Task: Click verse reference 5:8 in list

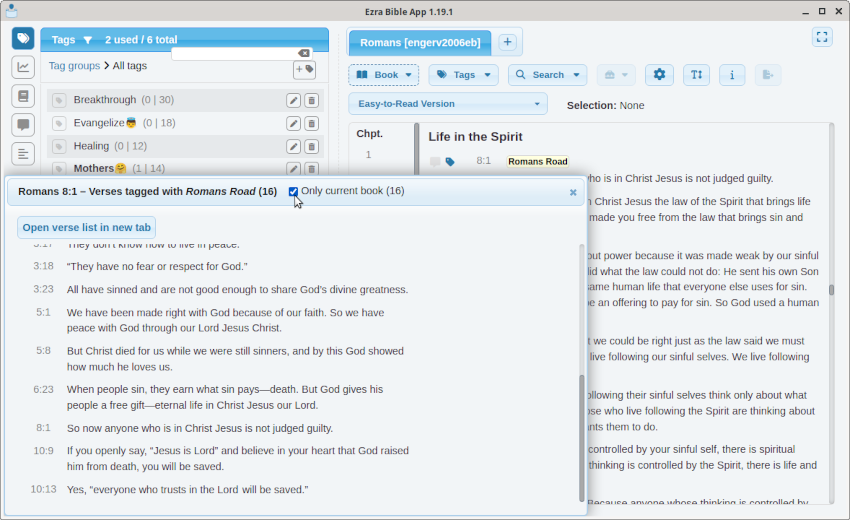Action: pos(43,351)
